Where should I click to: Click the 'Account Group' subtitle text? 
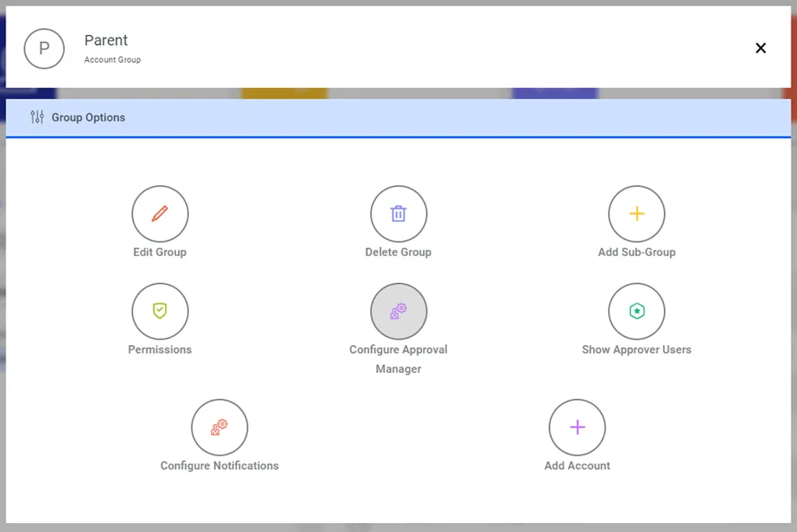click(112, 60)
